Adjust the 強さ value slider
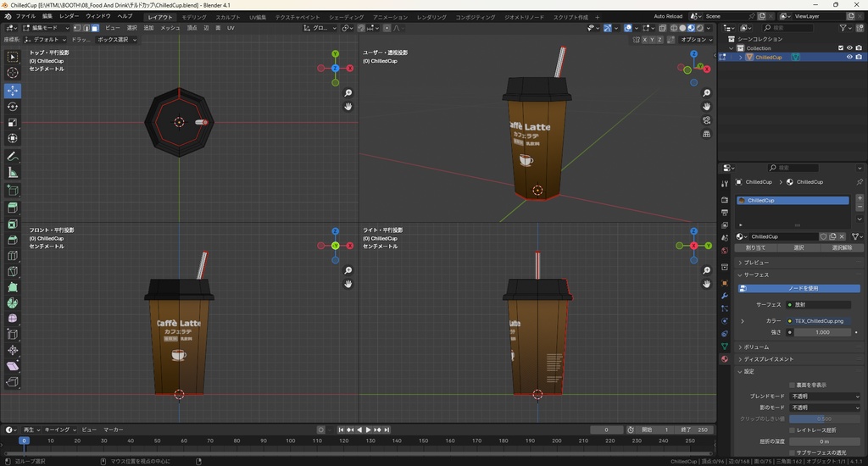The width and height of the screenshot is (868, 466). [821, 332]
